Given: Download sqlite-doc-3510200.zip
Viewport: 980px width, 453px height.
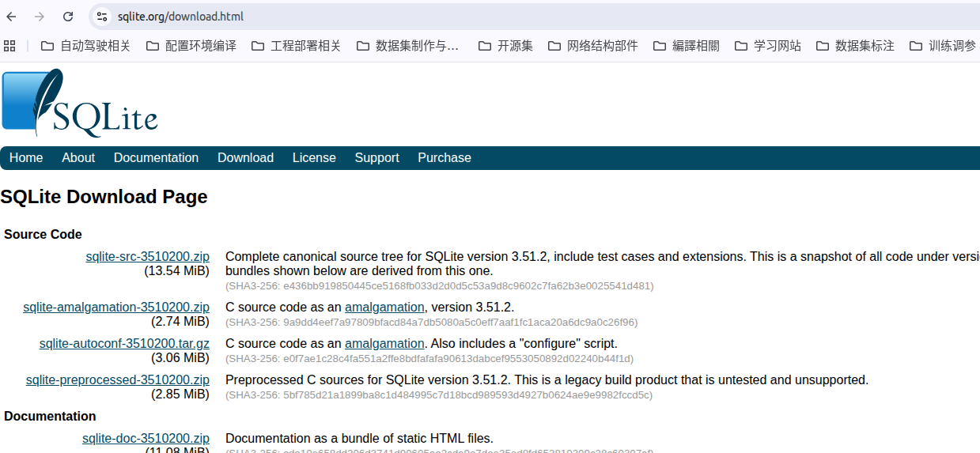Looking at the screenshot, I should pos(146,438).
